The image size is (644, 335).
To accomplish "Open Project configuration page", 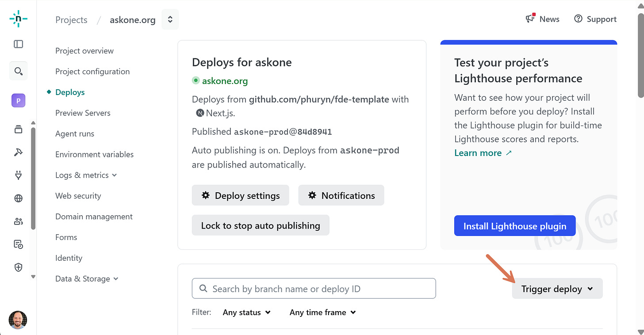I will click(92, 71).
